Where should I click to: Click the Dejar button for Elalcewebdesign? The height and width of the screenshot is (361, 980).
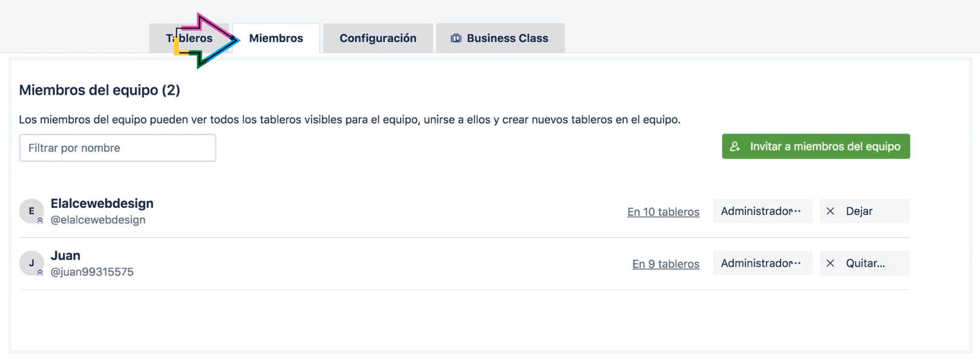pyautogui.click(x=864, y=211)
